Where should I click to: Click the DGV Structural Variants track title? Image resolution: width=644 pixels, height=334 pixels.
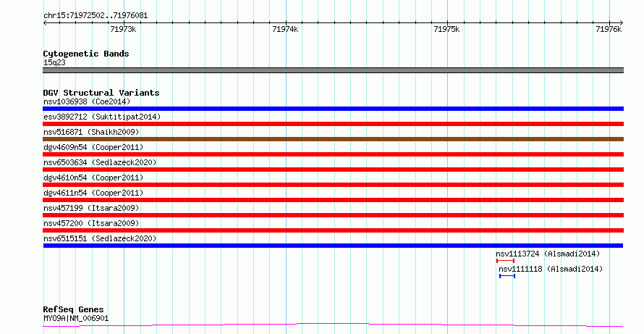click(x=101, y=93)
